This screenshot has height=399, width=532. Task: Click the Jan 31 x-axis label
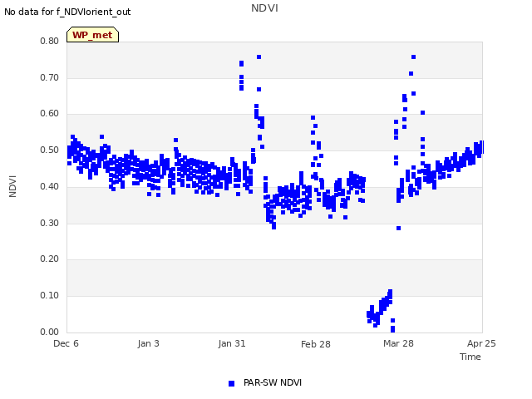pos(232,343)
